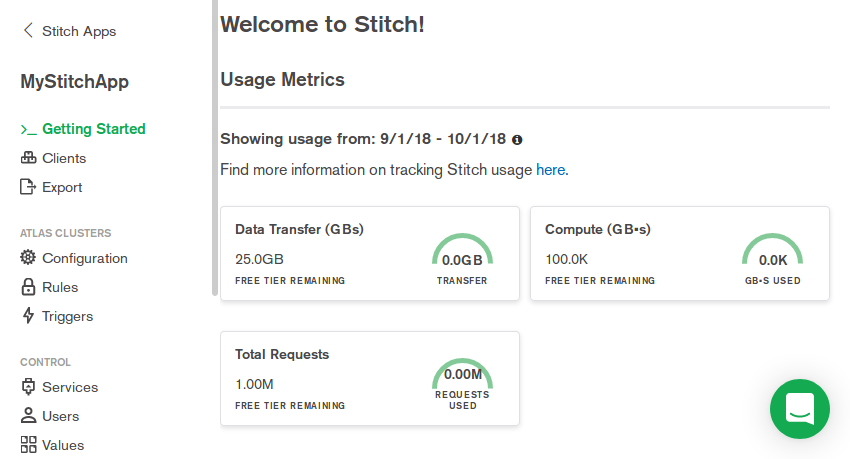Click the Services plug icon
The width and height of the screenshot is (850, 459).
[28, 387]
